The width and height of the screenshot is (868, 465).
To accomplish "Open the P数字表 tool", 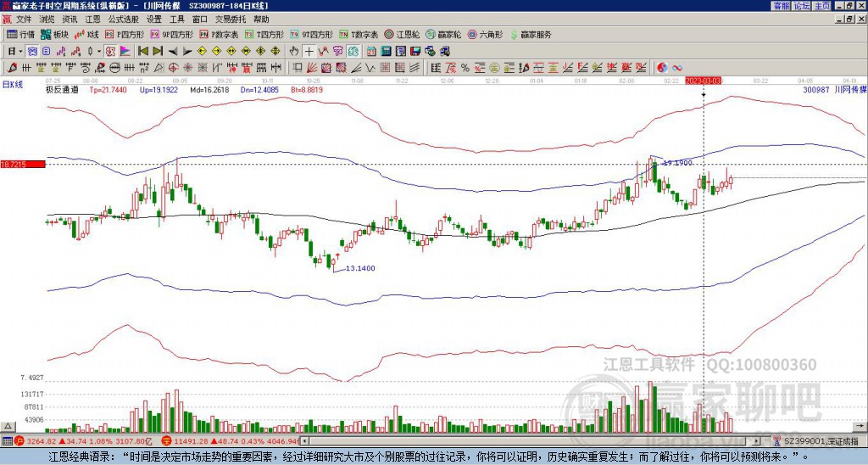I will tap(219, 34).
